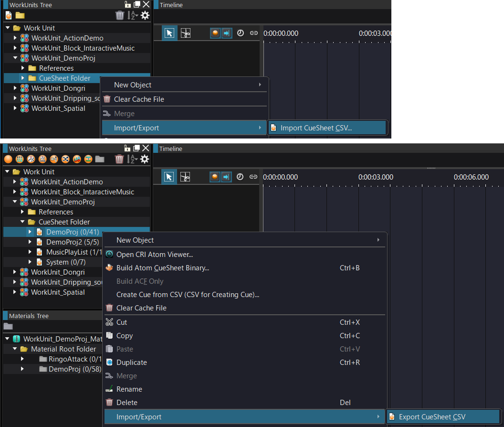Viewport: 504px width, 427px height.
Task: Click the gray folder icon in lower WorkUnits toolbar
Action: click(100, 159)
